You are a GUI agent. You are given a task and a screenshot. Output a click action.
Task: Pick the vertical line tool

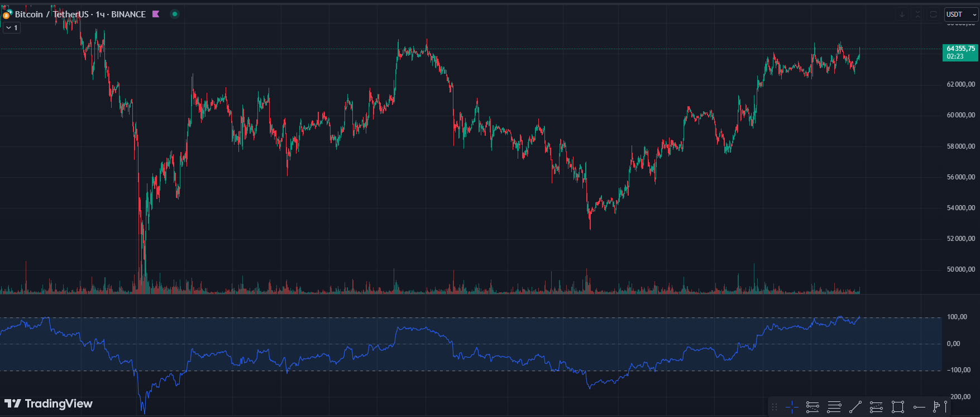(x=945, y=407)
